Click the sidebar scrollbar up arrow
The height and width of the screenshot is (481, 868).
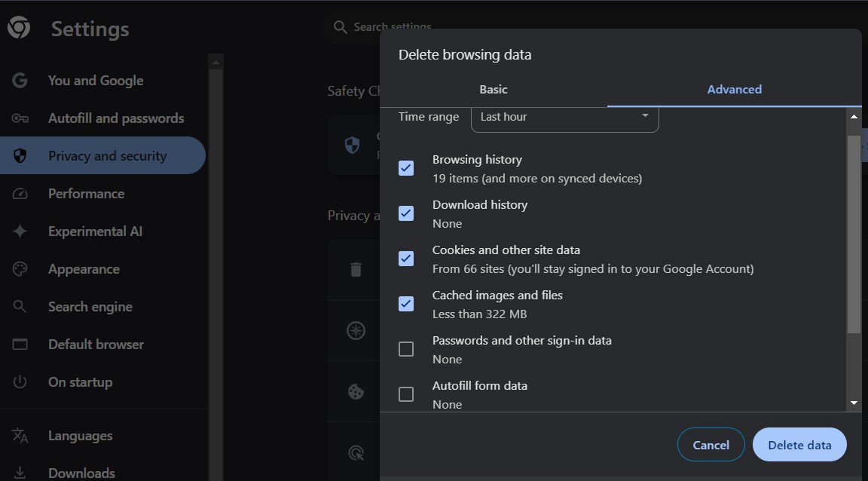216,63
